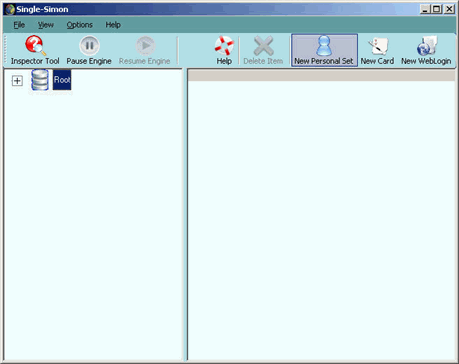Minimize the Single-Simon window
Screen dimensions: 459x364
point(425,9)
